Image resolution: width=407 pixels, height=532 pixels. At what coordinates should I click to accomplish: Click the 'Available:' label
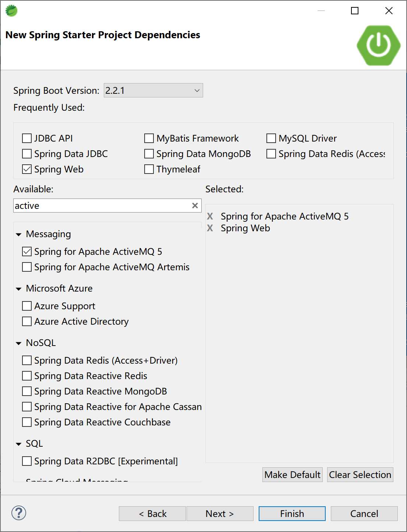tap(33, 189)
